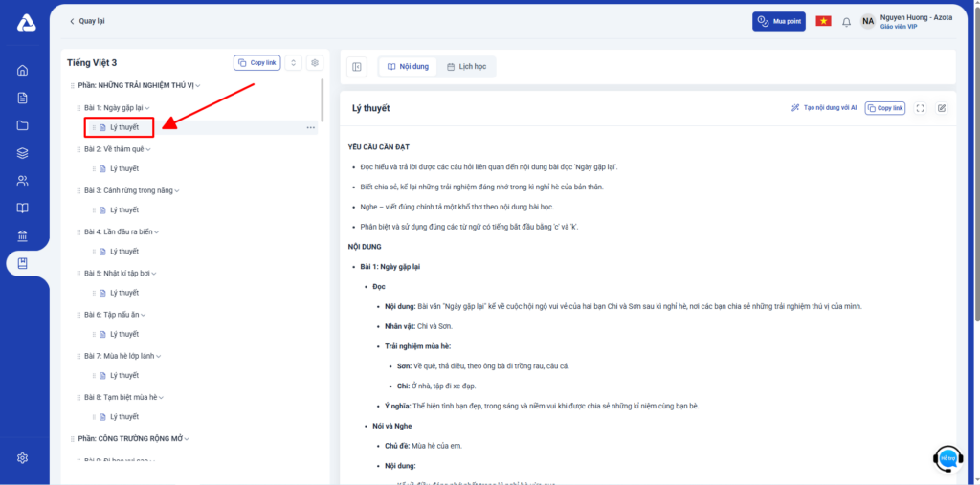Switch to the Lịch học tab
Viewport: 980px width, 485px height.
pos(466,67)
